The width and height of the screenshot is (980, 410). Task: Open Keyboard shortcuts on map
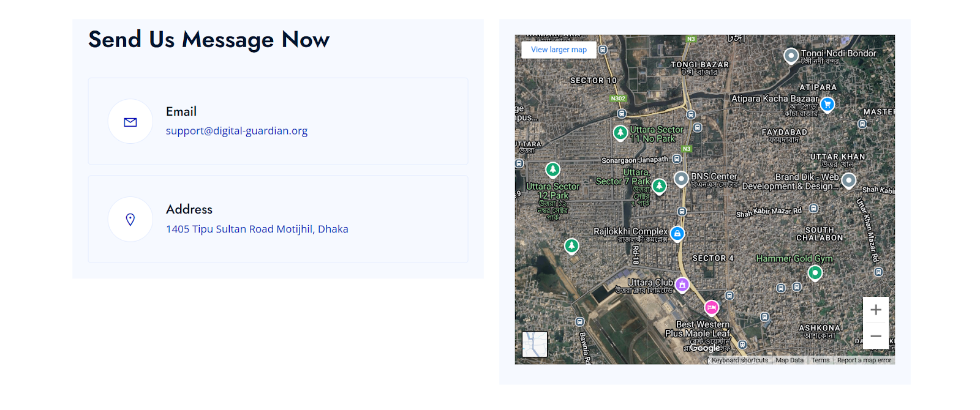[x=739, y=360]
